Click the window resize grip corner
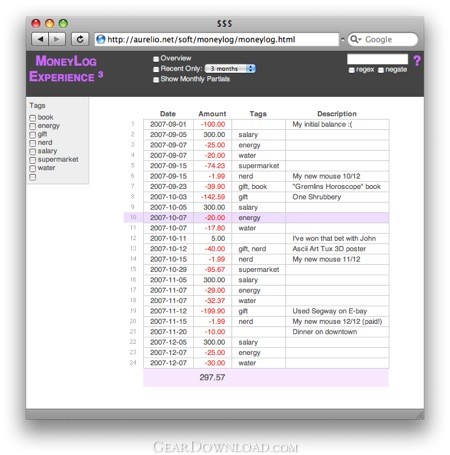This screenshot has height=455, width=450. click(x=420, y=415)
